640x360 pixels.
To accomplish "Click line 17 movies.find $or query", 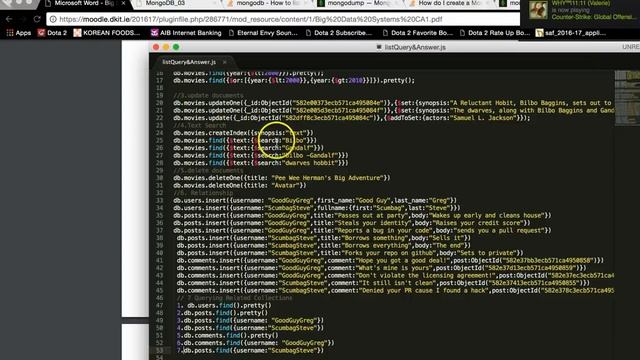I will (x=294, y=80).
